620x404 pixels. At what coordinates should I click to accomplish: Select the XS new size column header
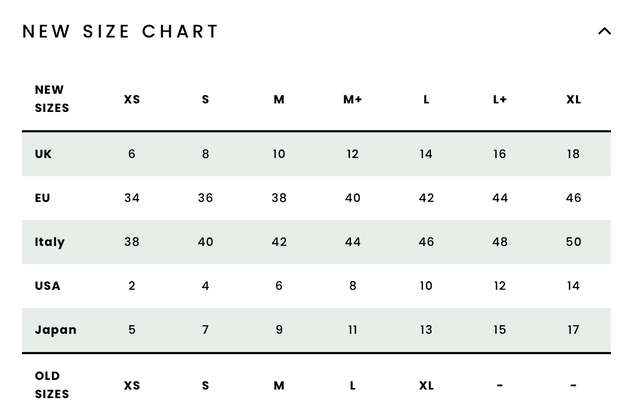[132, 99]
